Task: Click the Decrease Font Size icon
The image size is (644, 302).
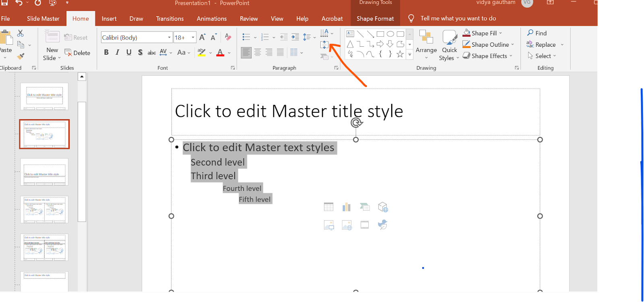Action: pyautogui.click(x=214, y=37)
